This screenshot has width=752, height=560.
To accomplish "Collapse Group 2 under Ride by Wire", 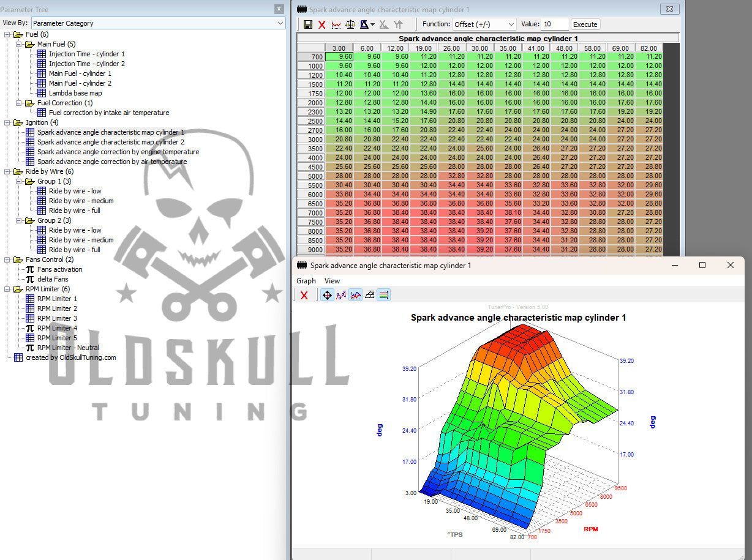I will (x=18, y=220).
